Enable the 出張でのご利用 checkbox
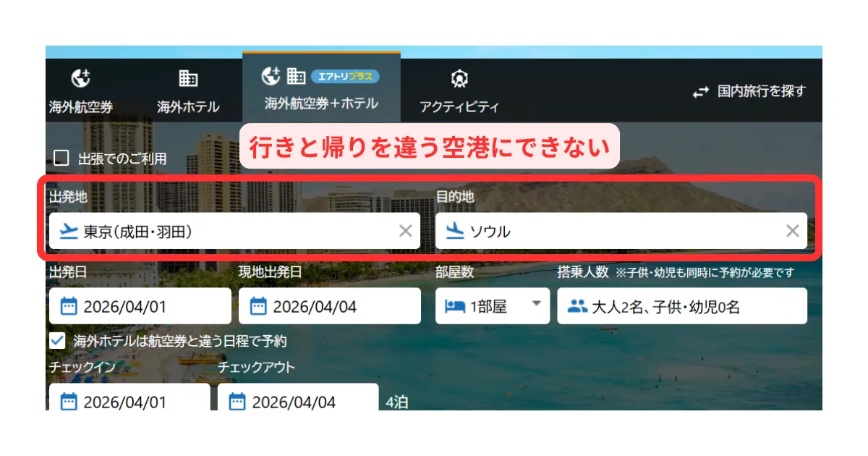This screenshot has width=868, height=456. 62,158
